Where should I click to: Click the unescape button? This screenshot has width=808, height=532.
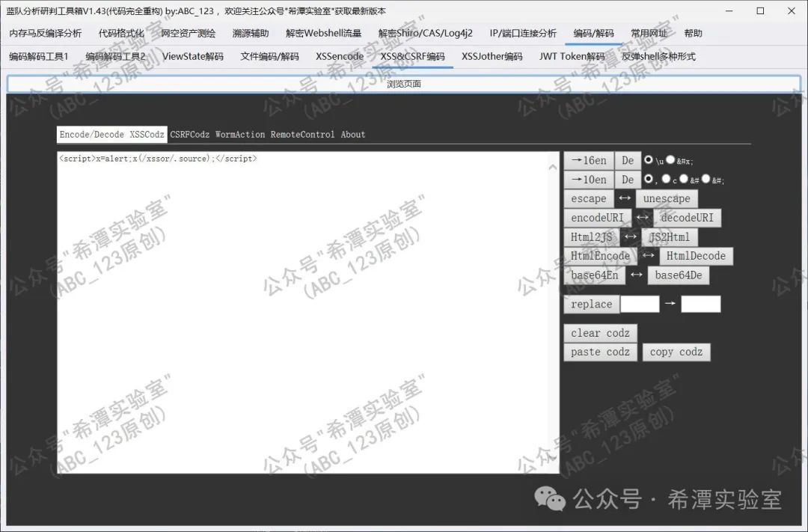pyautogui.click(x=667, y=198)
